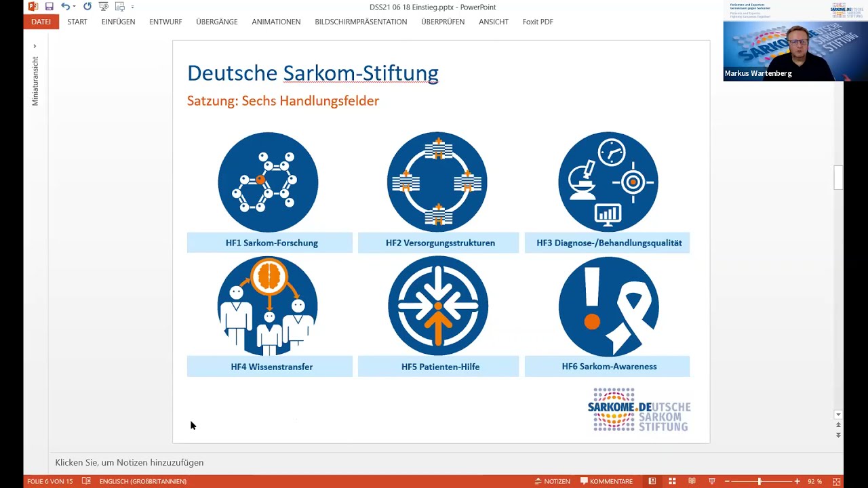868x488 pixels.
Task: Repeat the last action with the redo icon
Action: pos(87,7)
